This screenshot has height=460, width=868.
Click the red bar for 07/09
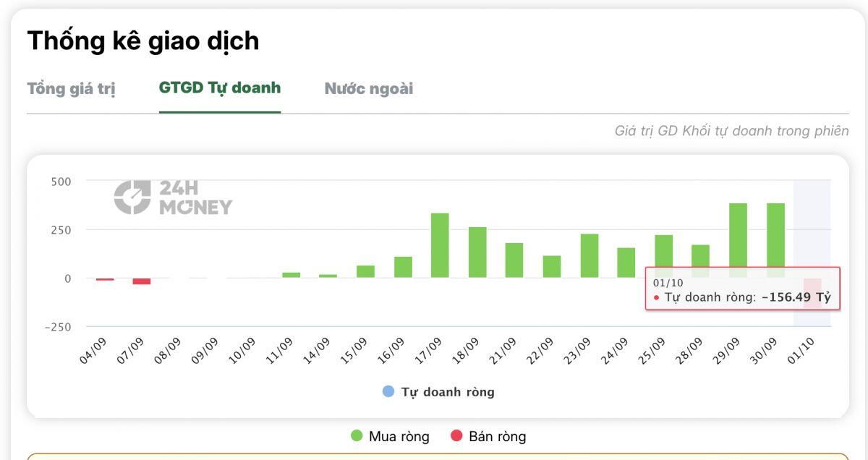pyautogui.click(x=142, y=281)
